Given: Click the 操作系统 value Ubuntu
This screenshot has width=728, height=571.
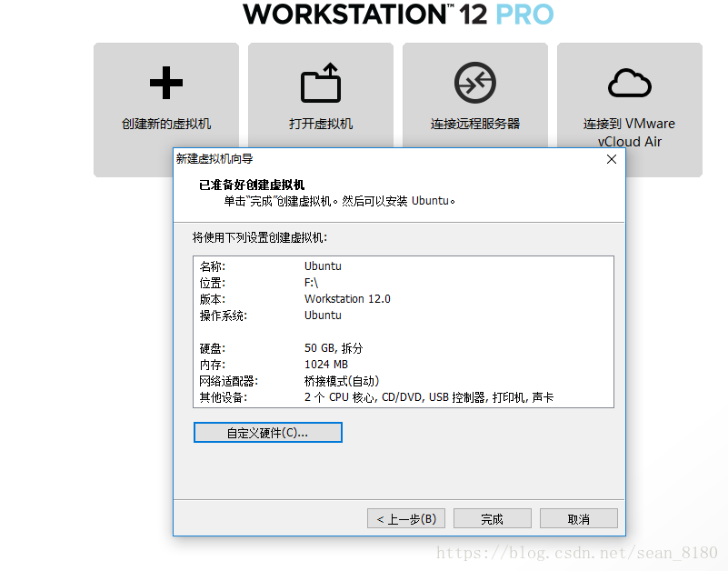Looking at the screenshot, I should (x=323, y=316).
